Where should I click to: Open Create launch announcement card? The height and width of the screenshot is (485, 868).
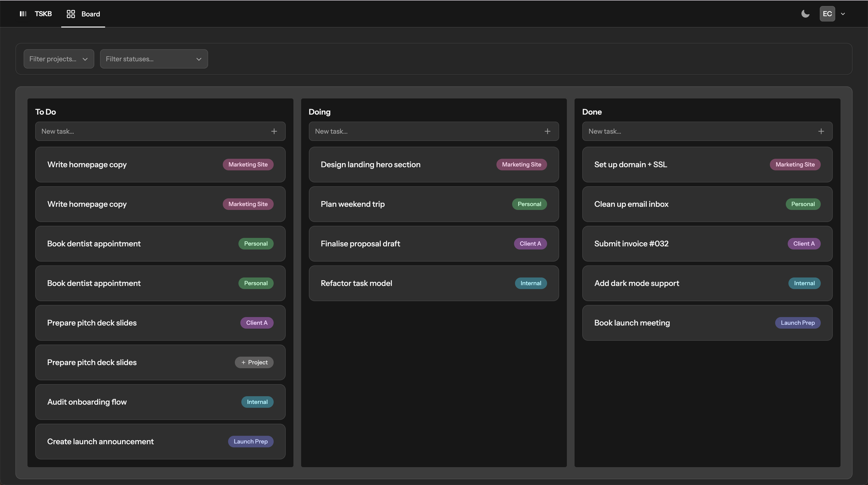coord(160,442)
